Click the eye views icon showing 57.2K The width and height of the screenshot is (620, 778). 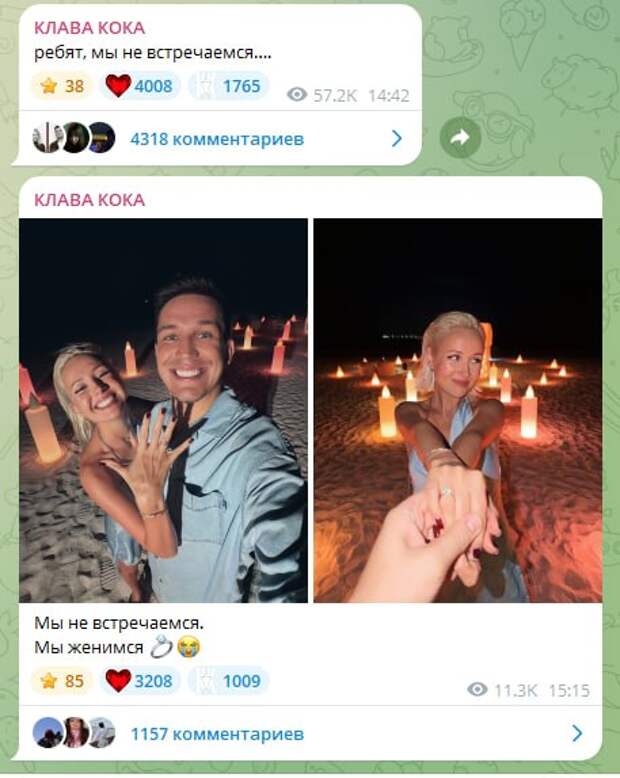[297, 94]
